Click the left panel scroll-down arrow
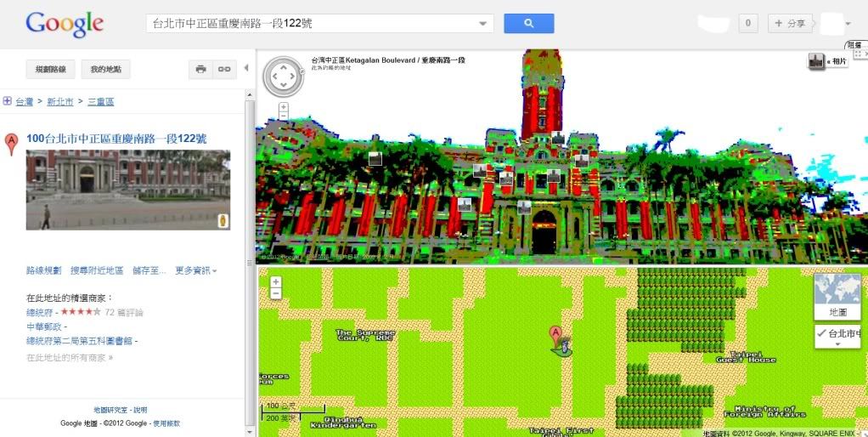Screen dimensions: 868x437 coord(249,431)
